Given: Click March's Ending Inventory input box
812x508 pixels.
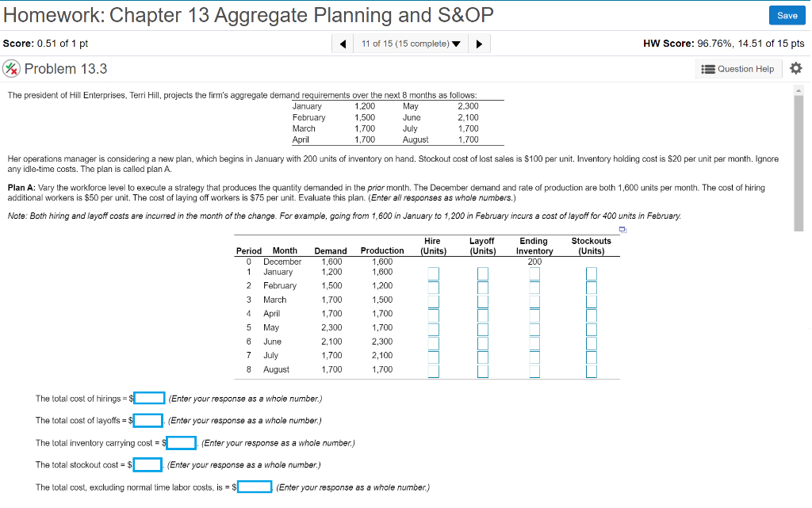Looking at the screenshot, I should (533, 301).
